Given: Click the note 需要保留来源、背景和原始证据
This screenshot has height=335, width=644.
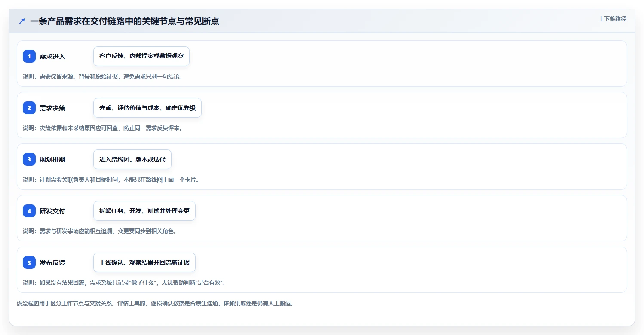Looking at the screenshot, I should coord(80,76).
